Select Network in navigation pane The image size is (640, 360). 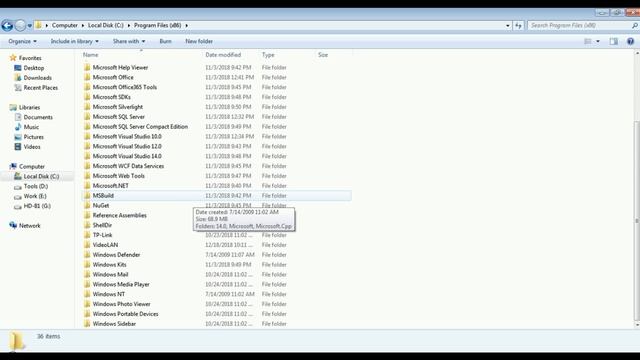click(x=29, y=226)
